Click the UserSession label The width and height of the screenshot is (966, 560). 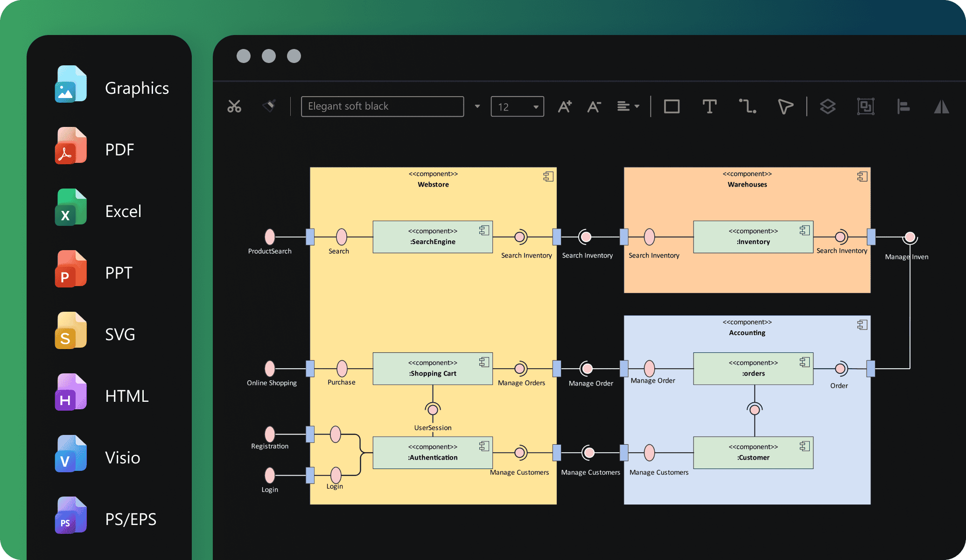click(x=433, y=427)
